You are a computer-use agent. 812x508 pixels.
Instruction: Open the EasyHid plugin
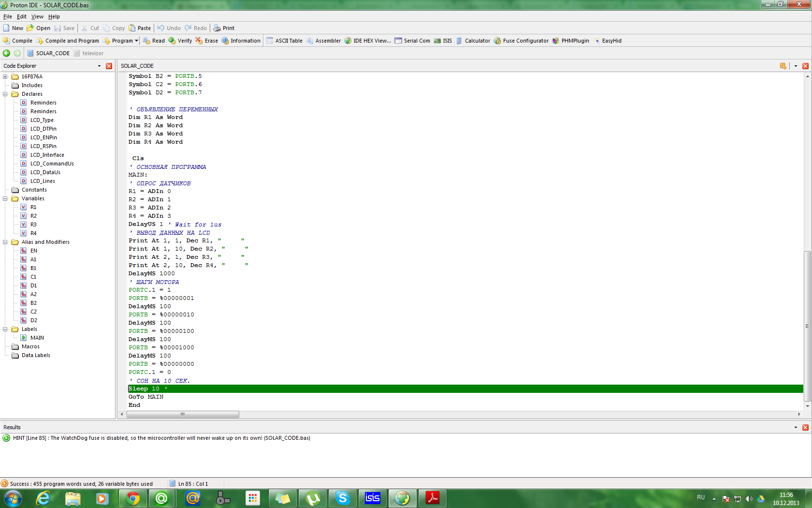tap(607, 41)
